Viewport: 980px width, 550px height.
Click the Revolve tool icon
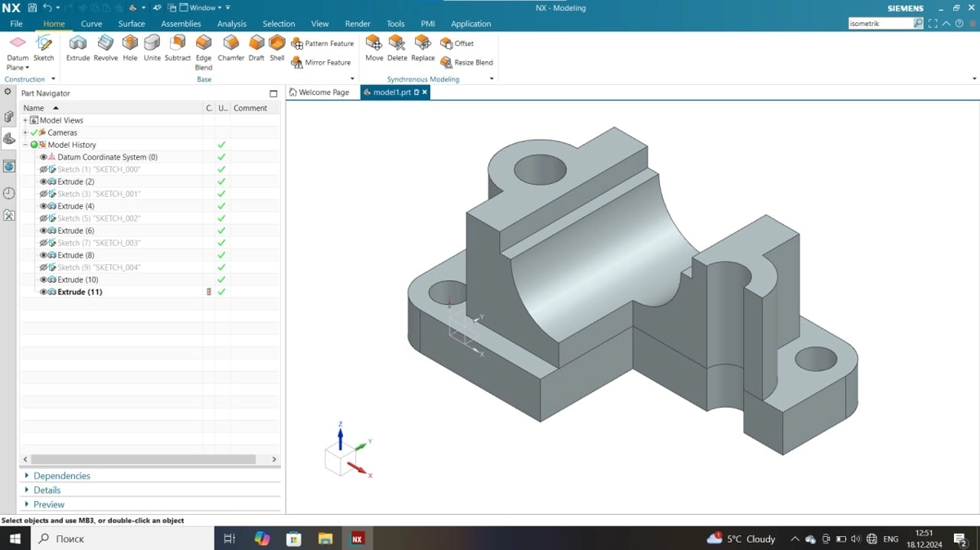coord(105,48)
